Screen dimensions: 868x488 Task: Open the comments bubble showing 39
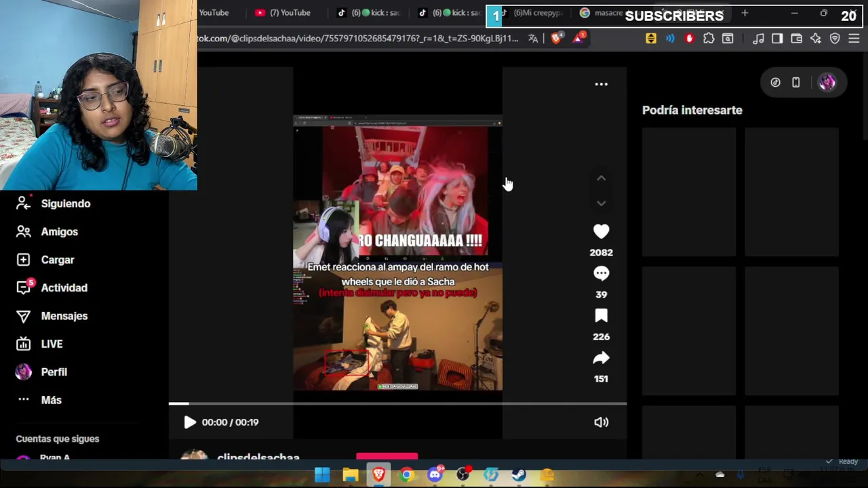(601, 273)
